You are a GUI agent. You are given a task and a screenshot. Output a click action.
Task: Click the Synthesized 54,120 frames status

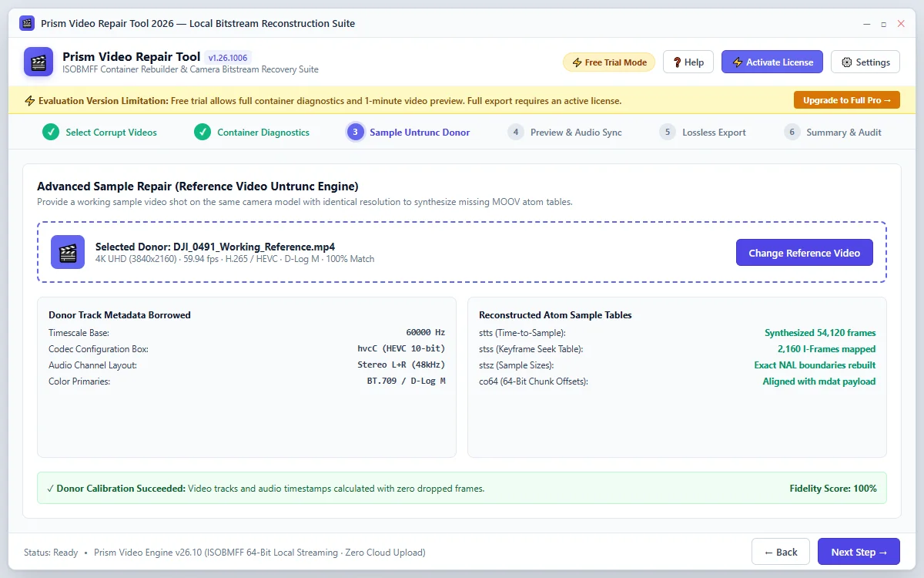[x=820, y=333]
